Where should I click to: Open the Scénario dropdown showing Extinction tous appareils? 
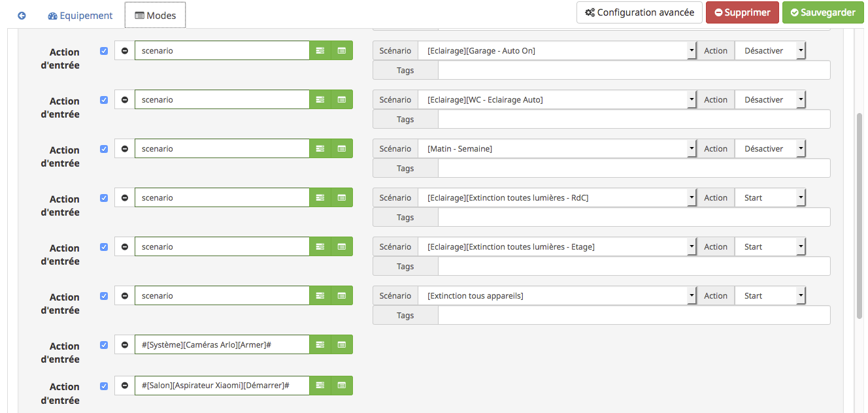click(x=557, y=295)
